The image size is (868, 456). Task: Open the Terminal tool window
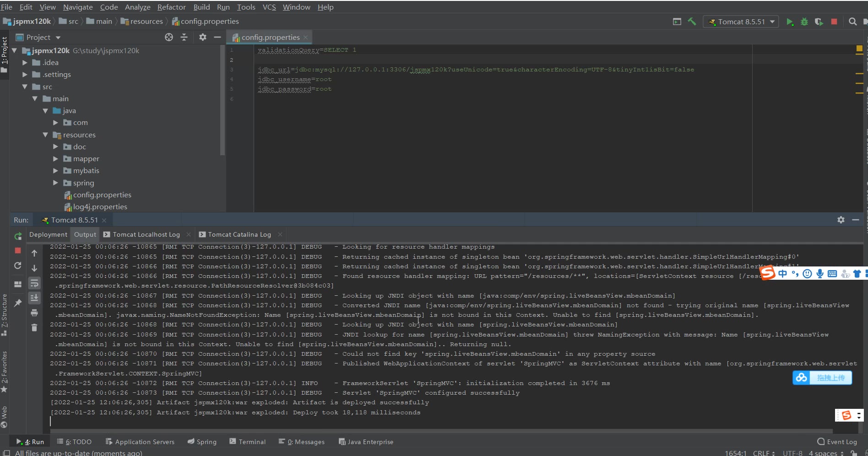pyautogui.click(x=247, y=442)
